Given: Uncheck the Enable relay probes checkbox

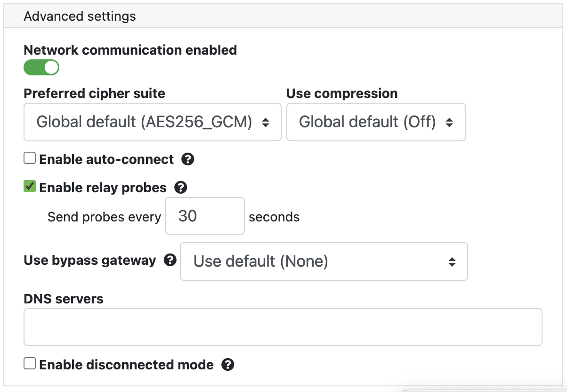Looking at the screenshot, I should [30, 187].
